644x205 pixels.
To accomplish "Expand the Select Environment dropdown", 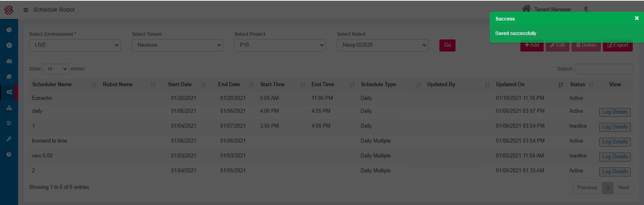I will (75, 45).
